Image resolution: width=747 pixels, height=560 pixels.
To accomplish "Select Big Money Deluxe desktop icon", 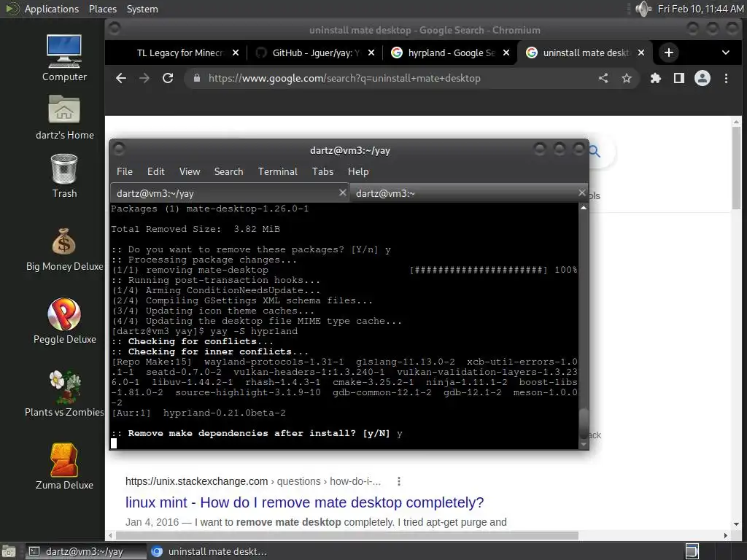I will (64, 249).
